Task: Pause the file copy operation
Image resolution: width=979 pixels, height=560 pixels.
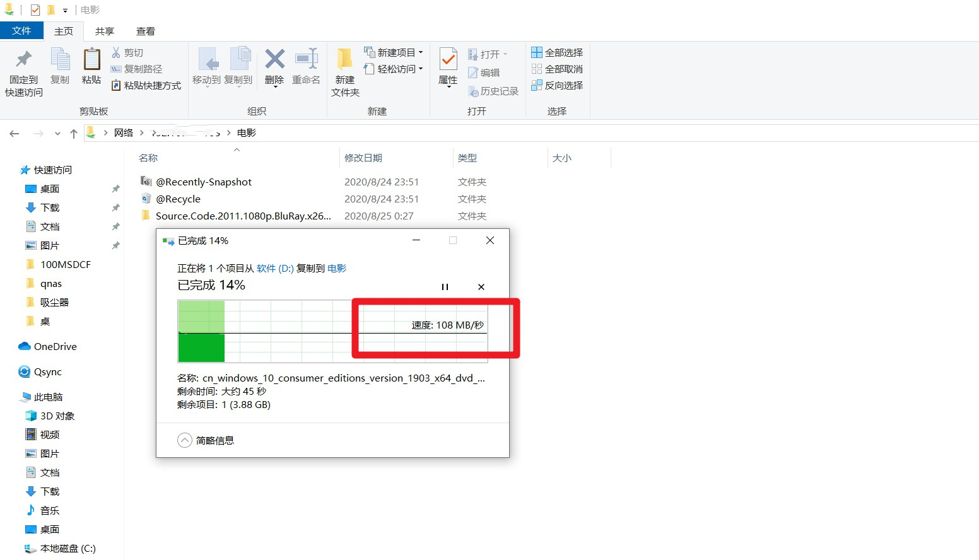Action: pyautogui.click(x=445, y=286)
